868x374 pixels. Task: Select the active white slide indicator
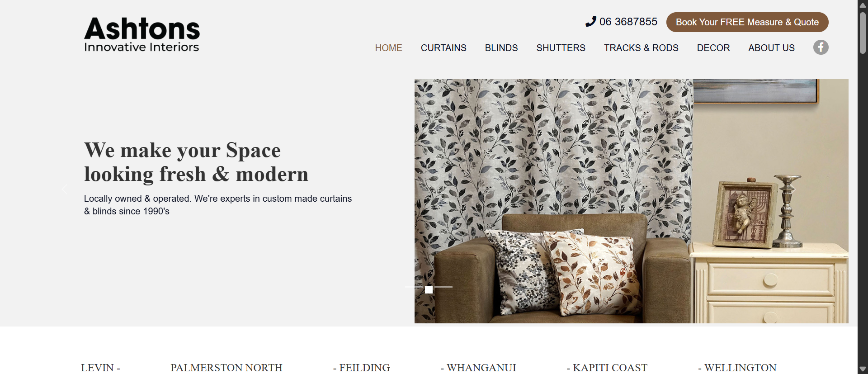click(429, 289)
